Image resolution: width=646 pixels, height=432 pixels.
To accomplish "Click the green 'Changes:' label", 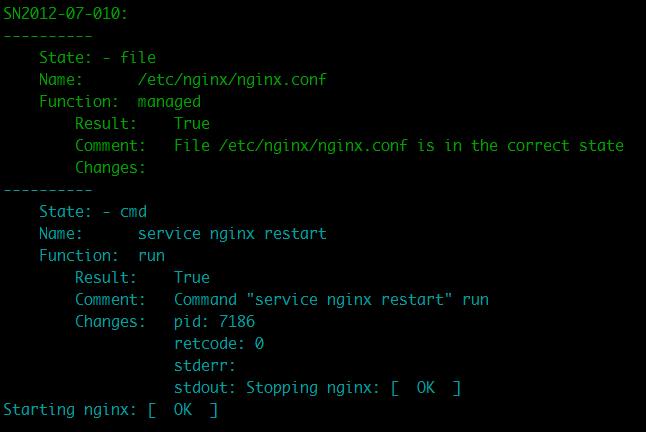I will (x=110, y=168).
